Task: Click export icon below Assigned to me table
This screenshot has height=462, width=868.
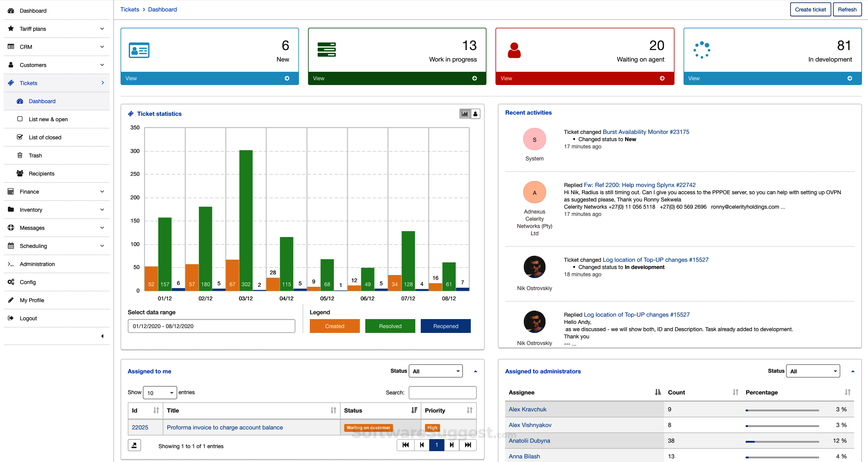Action: click(x=134, y=445)
